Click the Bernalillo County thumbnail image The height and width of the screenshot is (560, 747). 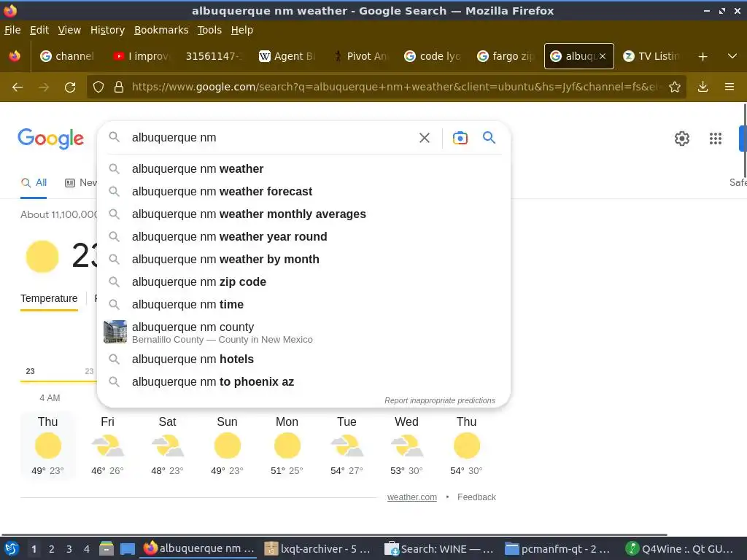point(115,332)
